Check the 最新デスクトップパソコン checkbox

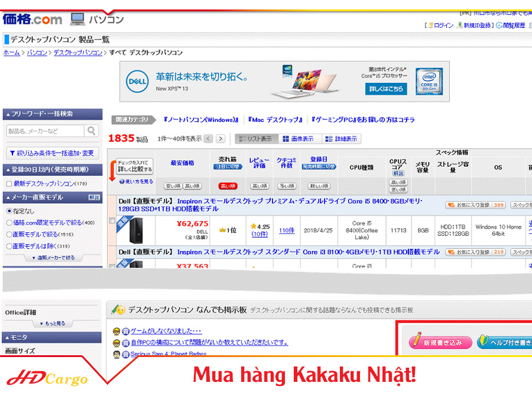click(9, 184)
